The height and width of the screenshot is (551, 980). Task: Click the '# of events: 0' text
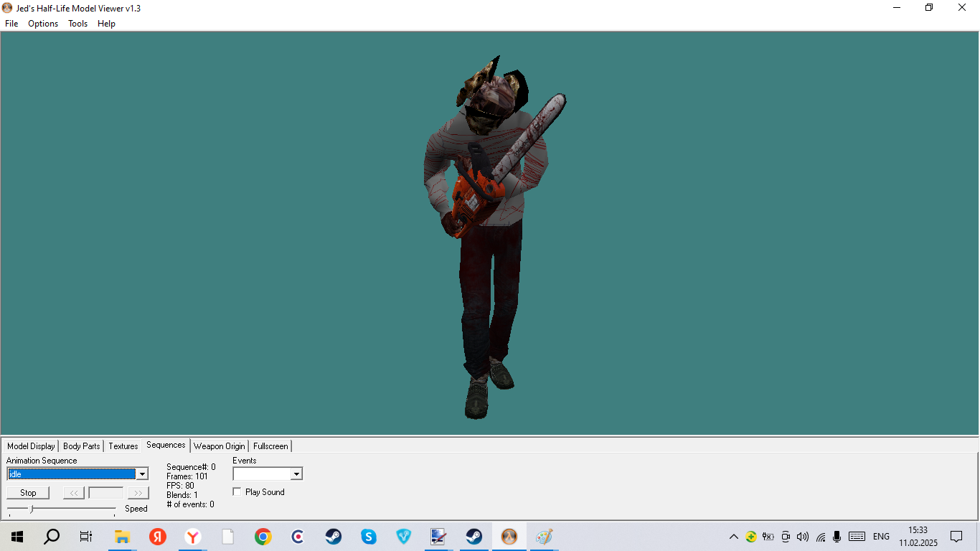[x=190, y=504]
